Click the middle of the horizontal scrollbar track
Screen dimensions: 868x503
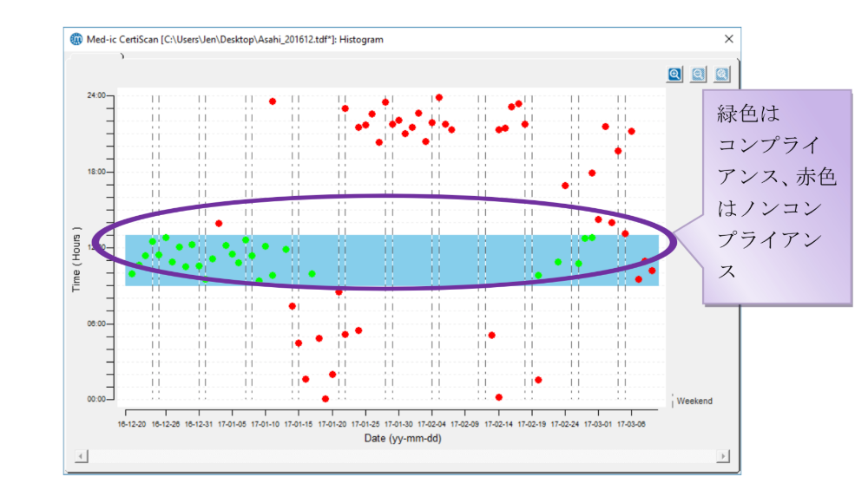coord(401,456)
